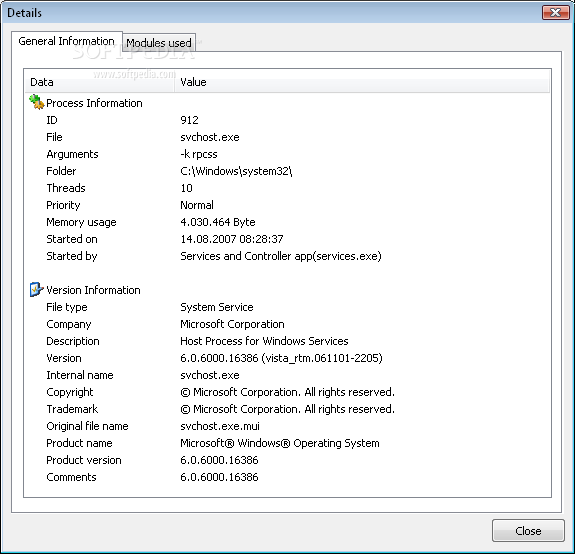Select the Folder row label
The image size is (575, 554).
pos(61,171)
